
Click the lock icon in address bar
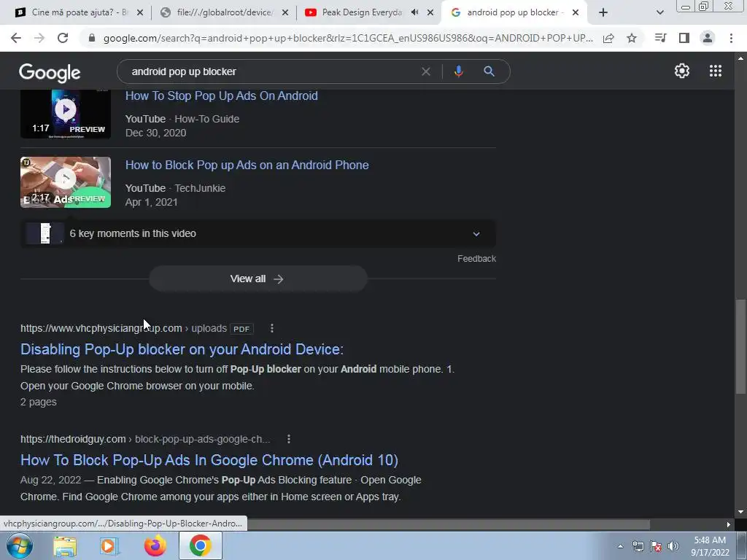(92, 38)
